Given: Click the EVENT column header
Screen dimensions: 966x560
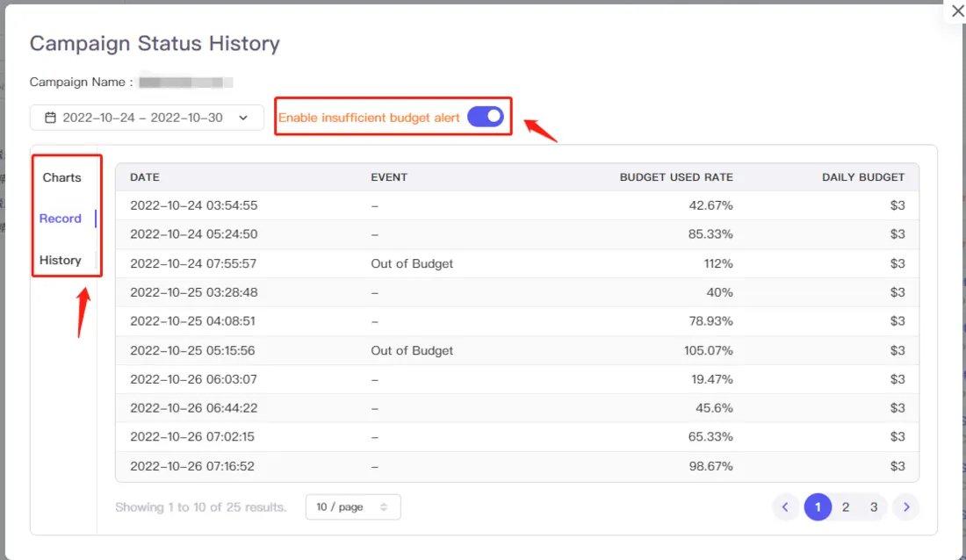Looking at the screenshot, I should 391,176.
